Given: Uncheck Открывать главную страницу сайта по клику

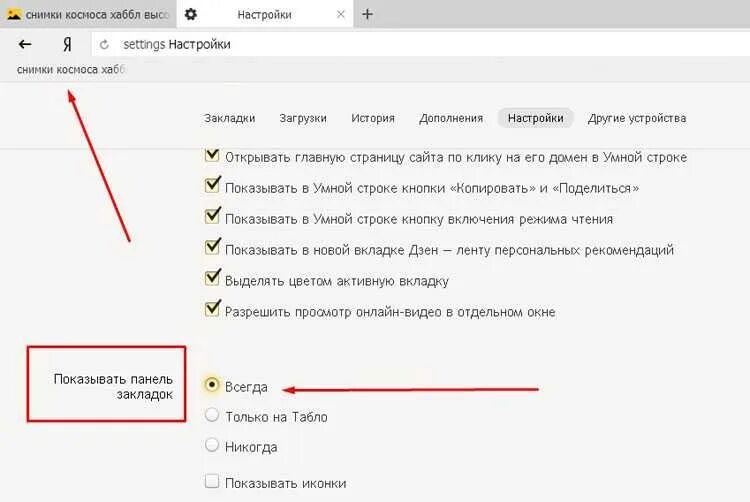Looking at the screenshot, I should coord(212,155).
